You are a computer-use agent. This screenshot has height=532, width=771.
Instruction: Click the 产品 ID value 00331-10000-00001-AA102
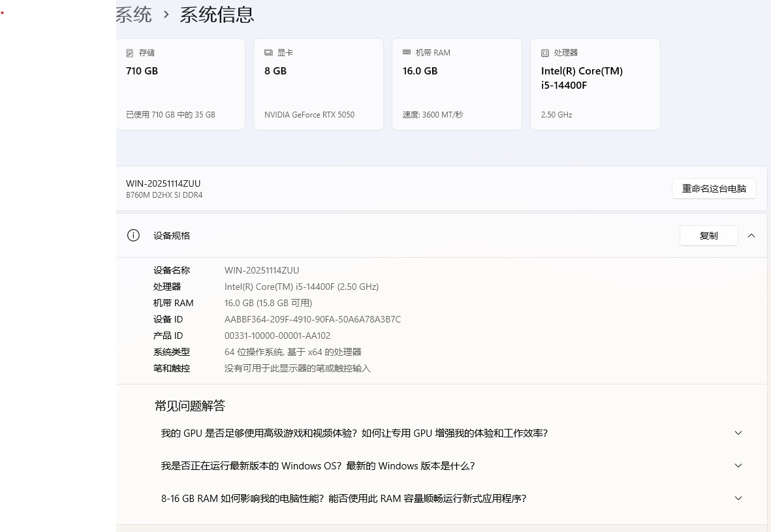point(277,336)
